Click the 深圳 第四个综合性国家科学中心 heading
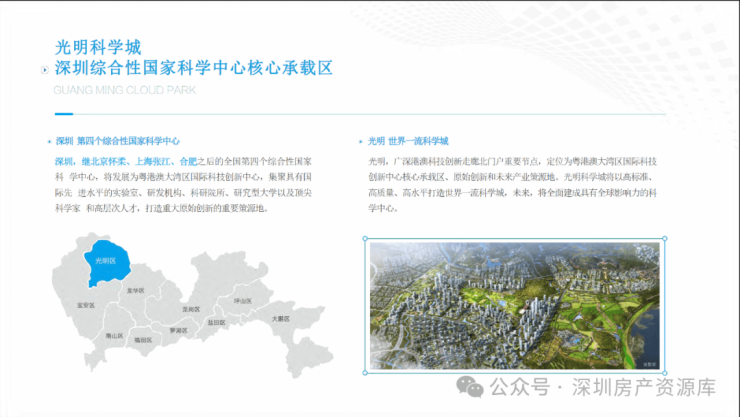 tap(118, 141)
